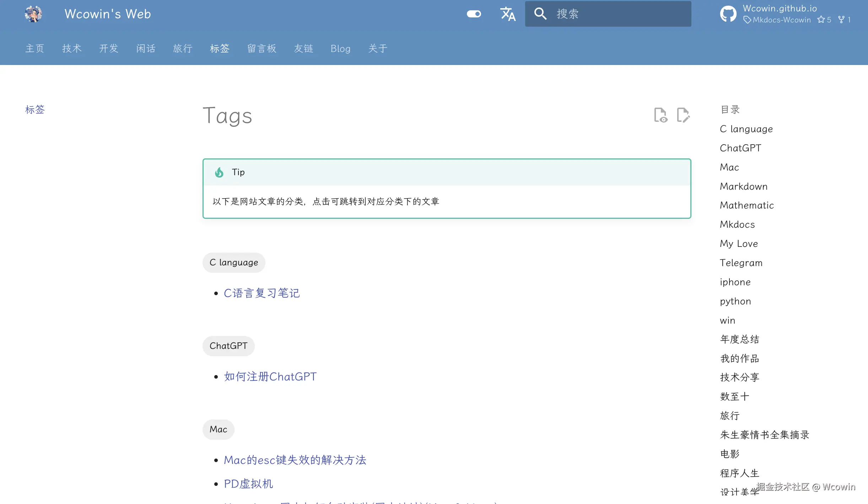Jump to Mathematic in the table of contents
This screenshot has width=868, height=504.
[x=746, y=205]
